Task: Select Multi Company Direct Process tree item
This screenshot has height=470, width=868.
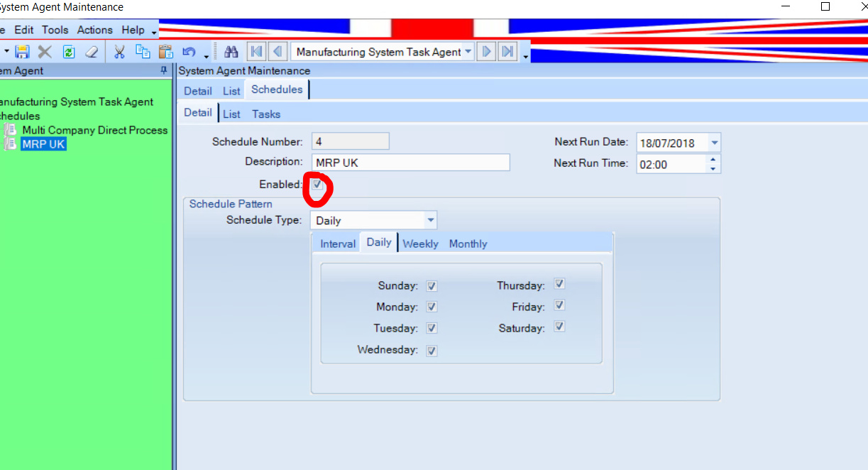Action: pos(95,130)
